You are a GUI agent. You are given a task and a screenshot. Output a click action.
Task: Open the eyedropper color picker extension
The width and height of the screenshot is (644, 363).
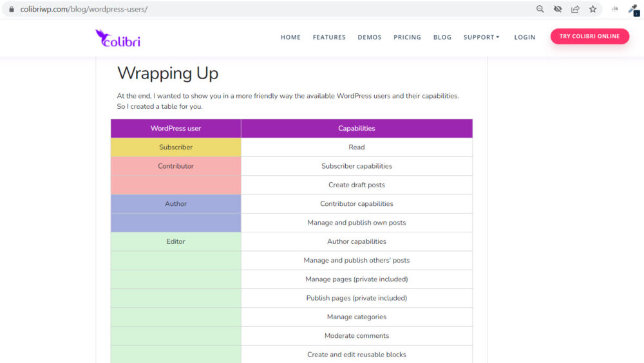pos(633,9)
